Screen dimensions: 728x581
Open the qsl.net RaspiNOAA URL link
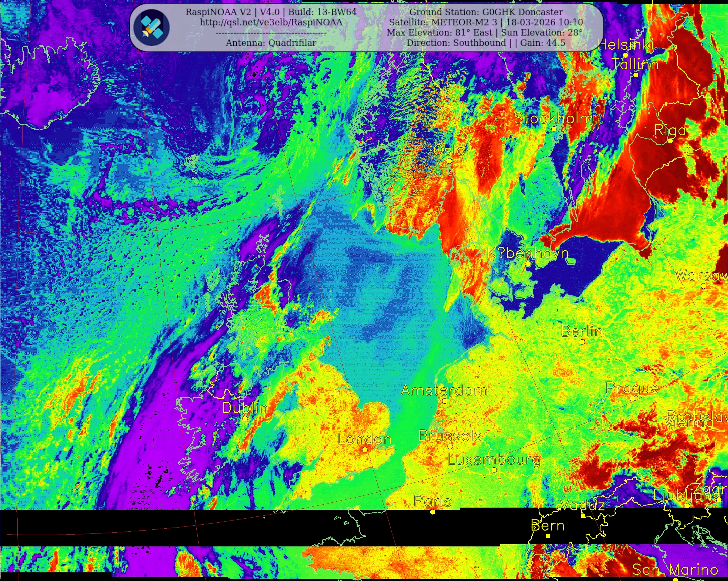(x=271, y=22)
